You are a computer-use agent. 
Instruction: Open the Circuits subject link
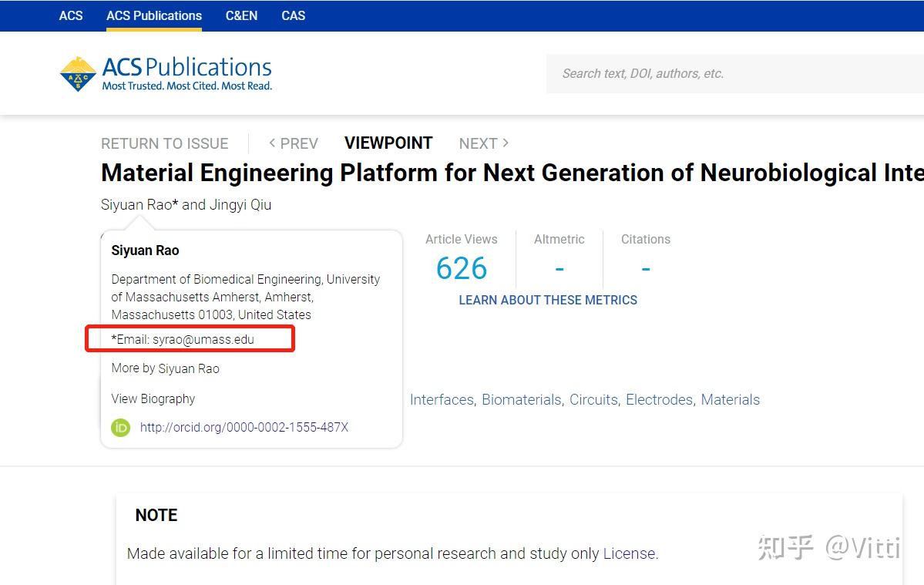[x=593, y=399]
